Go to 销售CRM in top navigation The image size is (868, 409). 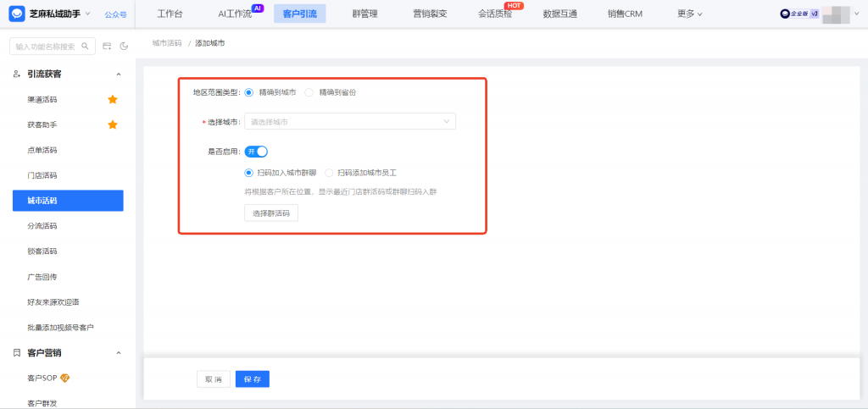click(625, 14)
